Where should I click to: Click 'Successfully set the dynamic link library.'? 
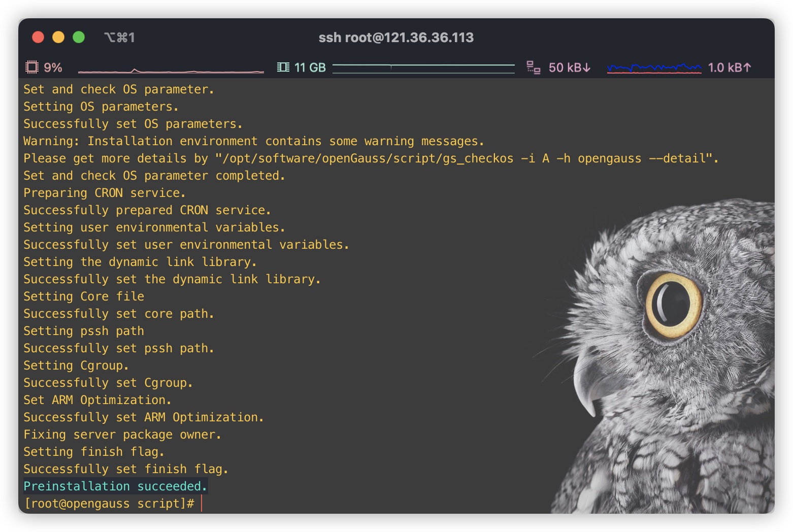pyautogui.click(x=172, y=279)
